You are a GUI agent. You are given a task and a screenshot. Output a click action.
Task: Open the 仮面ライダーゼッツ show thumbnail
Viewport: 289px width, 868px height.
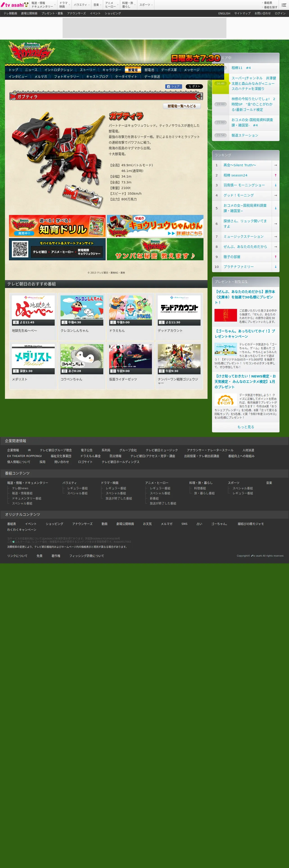(131, 359)
